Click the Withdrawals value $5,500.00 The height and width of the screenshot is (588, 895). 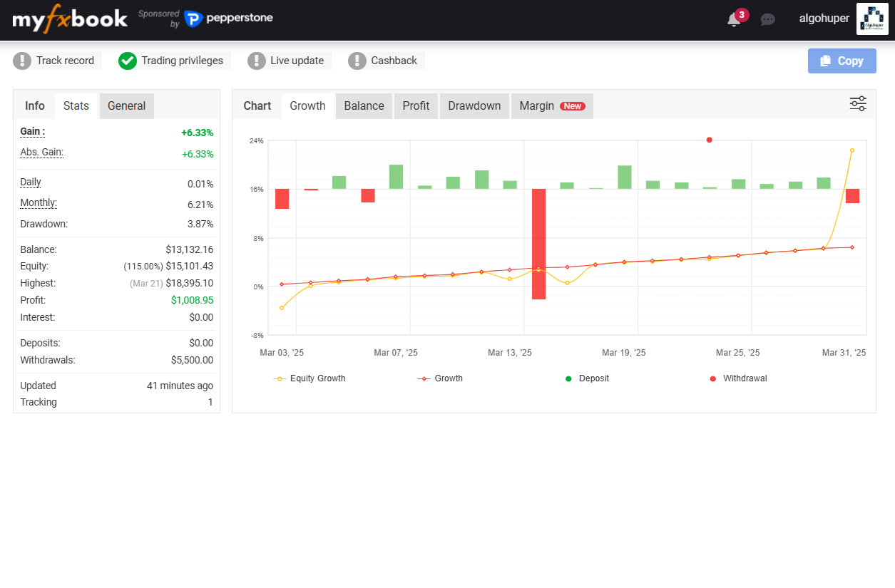192,360
